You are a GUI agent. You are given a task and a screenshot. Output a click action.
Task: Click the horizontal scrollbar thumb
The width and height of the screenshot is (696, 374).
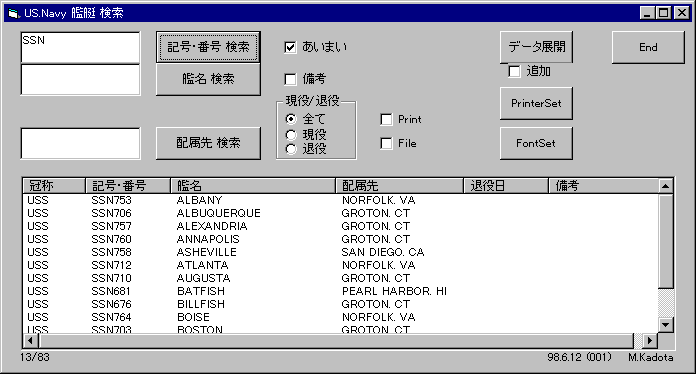coord(336,341)
